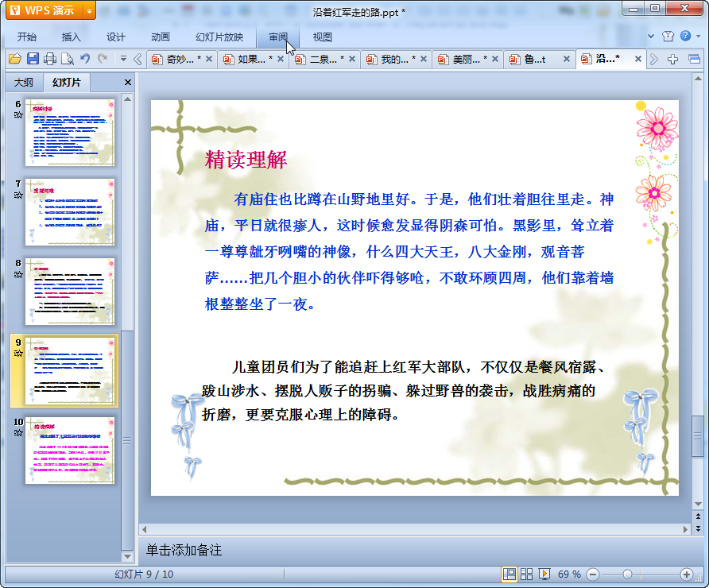This screenshot has width=709, height=588.
Task: Expand the dropdown arrow next to the help icon
Action: tap(698, 37)
